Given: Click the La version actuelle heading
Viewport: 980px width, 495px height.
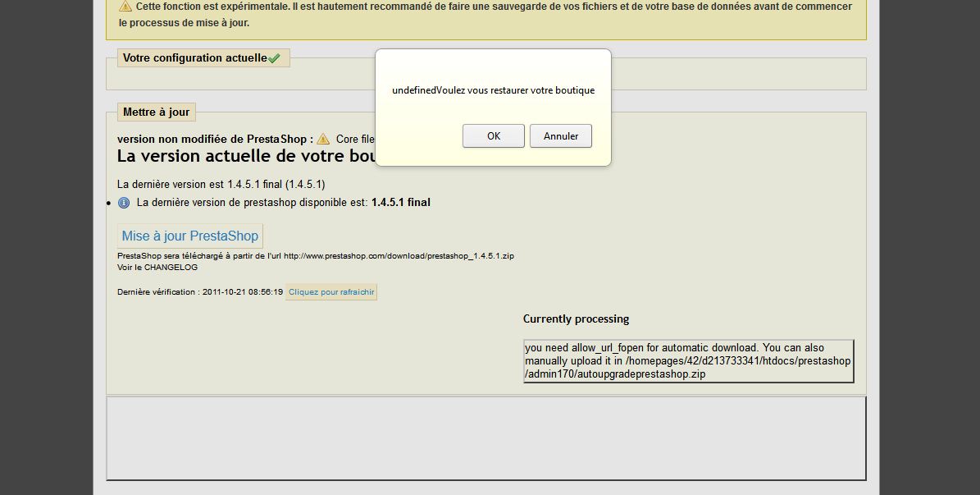Looking at the screenshot, I should tap(246, 156).
